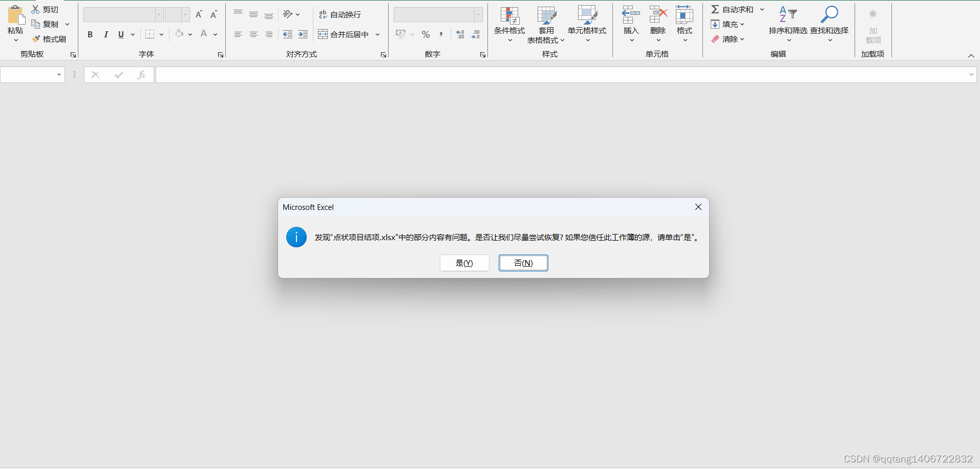This screenshot has height=469, width=980.
Task: Open Find & Select (查找和选择)
Action: pyautogui.click(x=829, y=24)
